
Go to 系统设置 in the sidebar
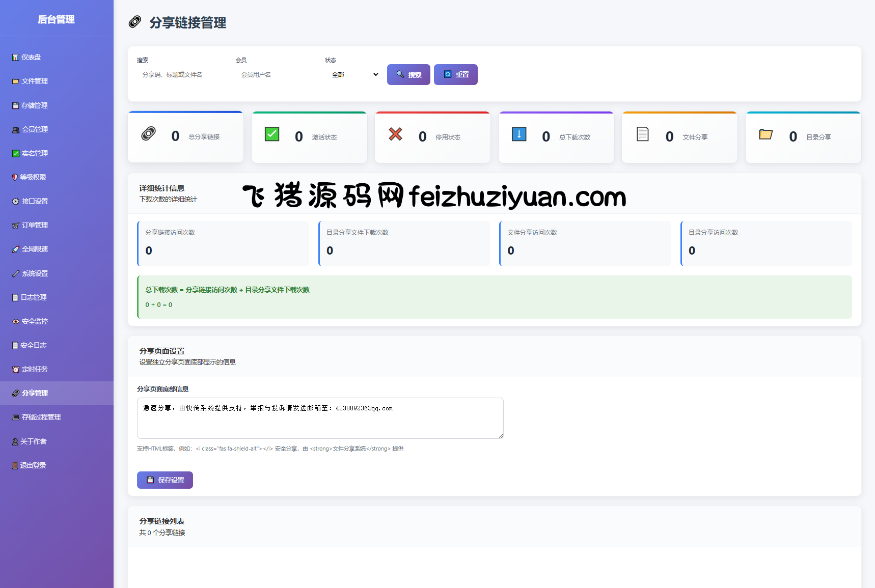(x=35, y=273)
